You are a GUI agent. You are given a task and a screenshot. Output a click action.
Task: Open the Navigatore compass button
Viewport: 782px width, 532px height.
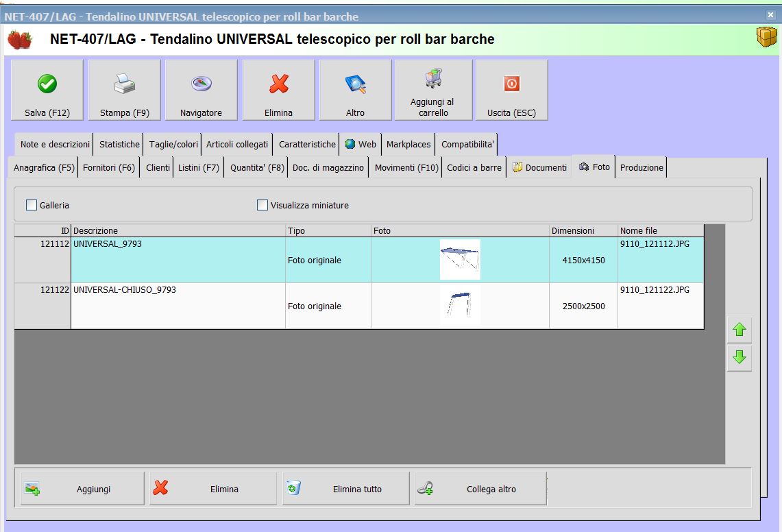pos(201,90)
